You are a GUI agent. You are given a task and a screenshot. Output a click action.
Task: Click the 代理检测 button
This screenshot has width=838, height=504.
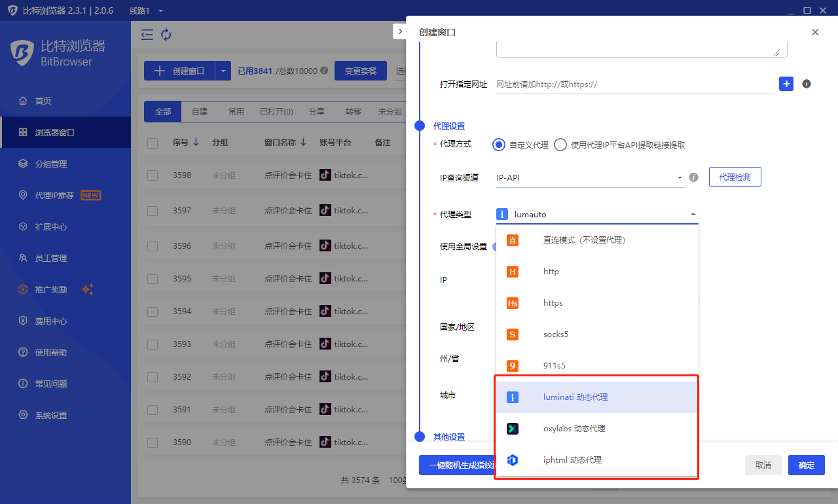pos(735,177)
